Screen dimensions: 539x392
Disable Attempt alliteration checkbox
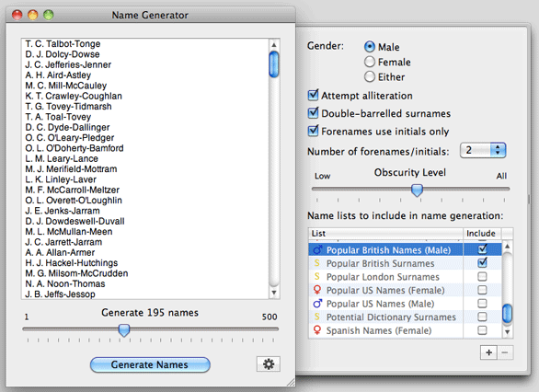coord(313,95)
